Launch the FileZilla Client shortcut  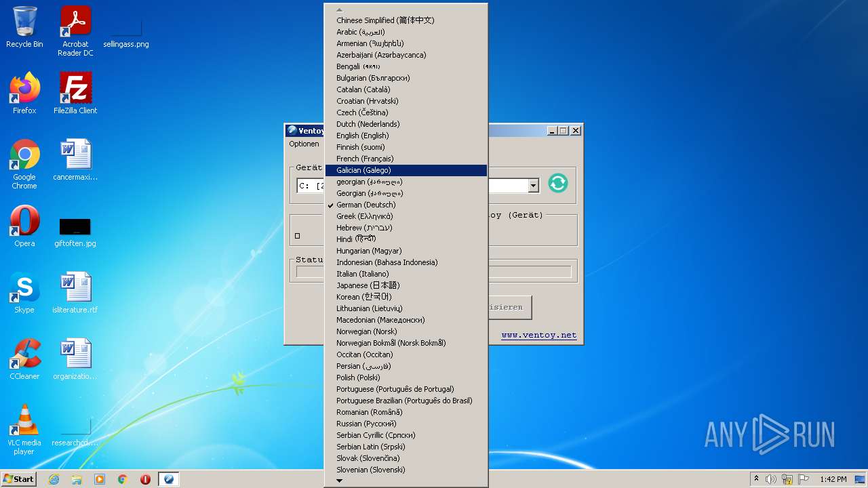click(75, 94)
